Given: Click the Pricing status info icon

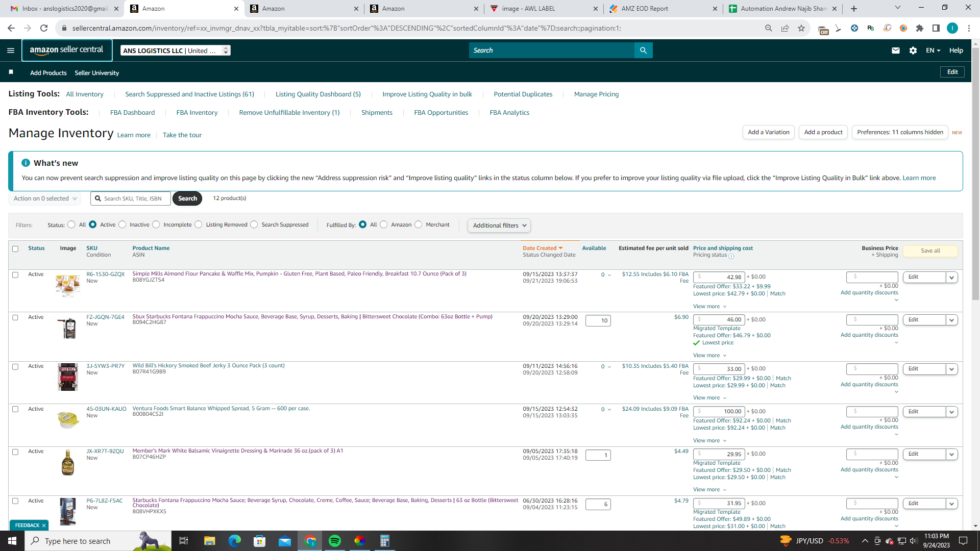Looking at the screenshot, I should pos(731,256).
